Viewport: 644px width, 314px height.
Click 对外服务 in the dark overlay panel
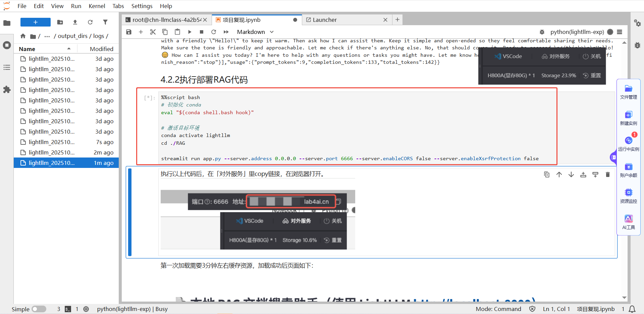(555, 56)
